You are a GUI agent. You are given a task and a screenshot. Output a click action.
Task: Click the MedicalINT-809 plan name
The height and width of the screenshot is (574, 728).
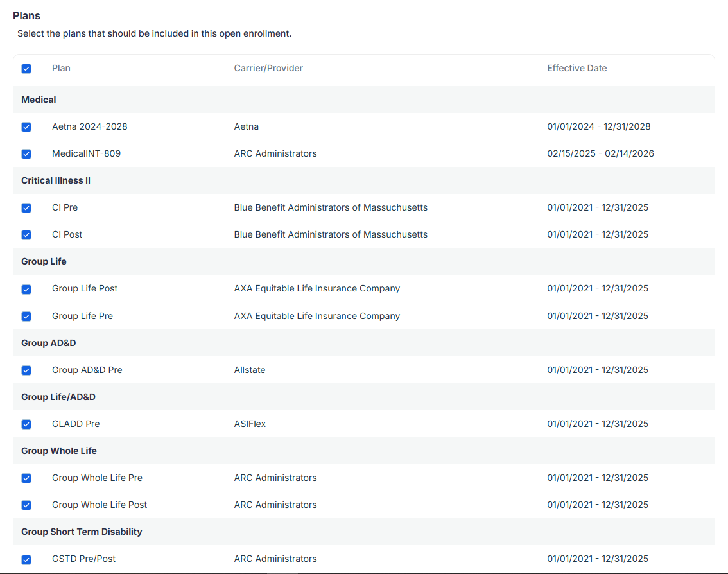click(x=87, y=153)
